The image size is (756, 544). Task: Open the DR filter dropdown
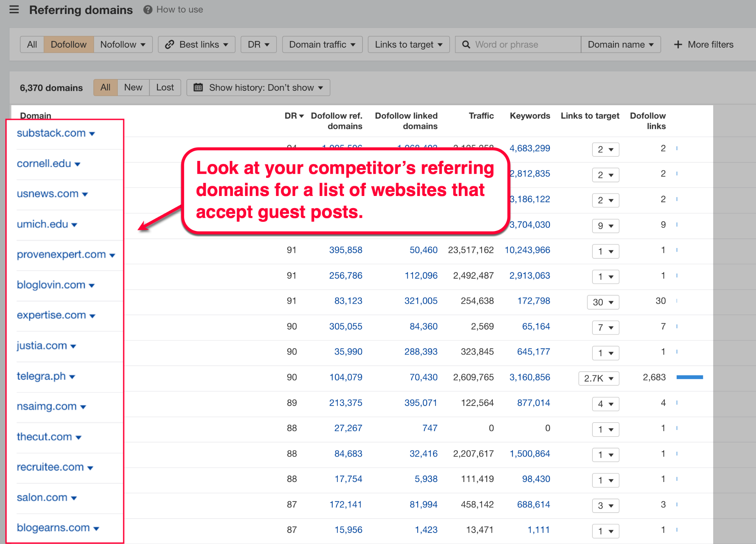258,45
